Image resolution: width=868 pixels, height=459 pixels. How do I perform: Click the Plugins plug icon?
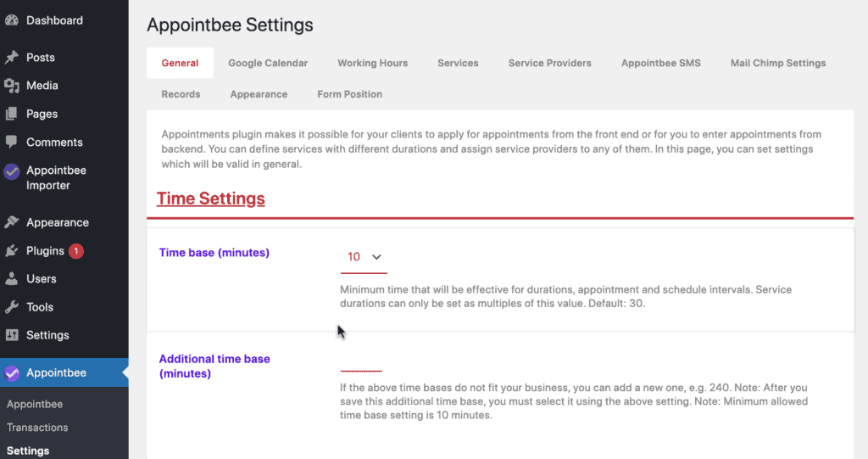12,251
